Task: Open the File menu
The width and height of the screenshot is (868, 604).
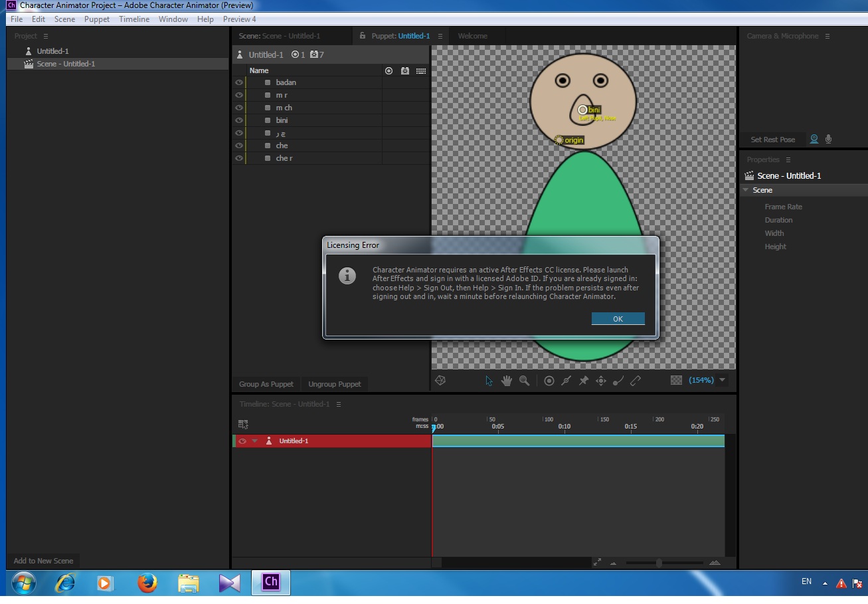Action: [x=17, y=19]
